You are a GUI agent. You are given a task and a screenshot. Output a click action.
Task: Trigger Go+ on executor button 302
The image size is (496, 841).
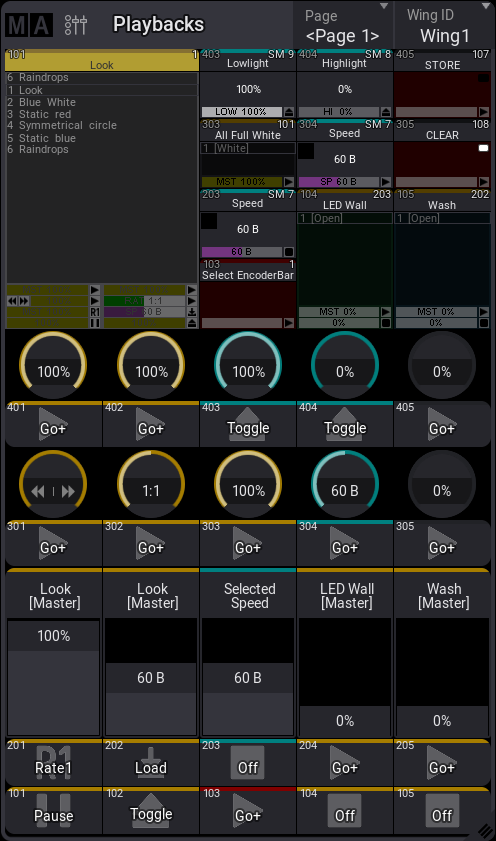coord(151,543)
